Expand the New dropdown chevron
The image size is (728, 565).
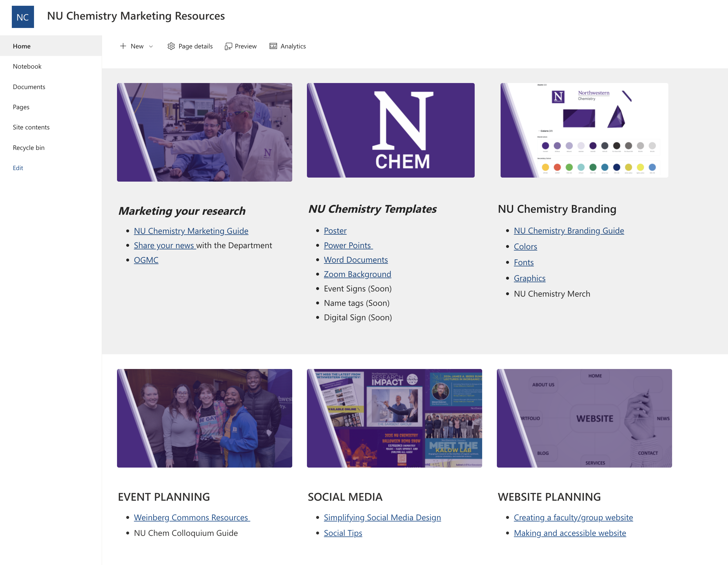coord(151,46)
